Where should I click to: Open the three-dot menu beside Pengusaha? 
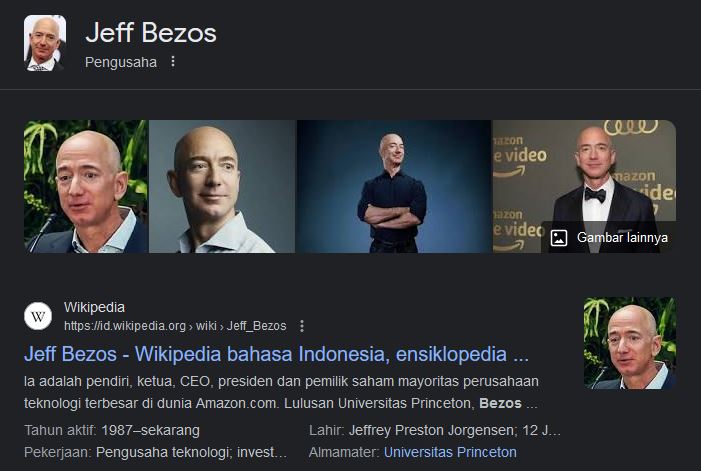point(173,62)
